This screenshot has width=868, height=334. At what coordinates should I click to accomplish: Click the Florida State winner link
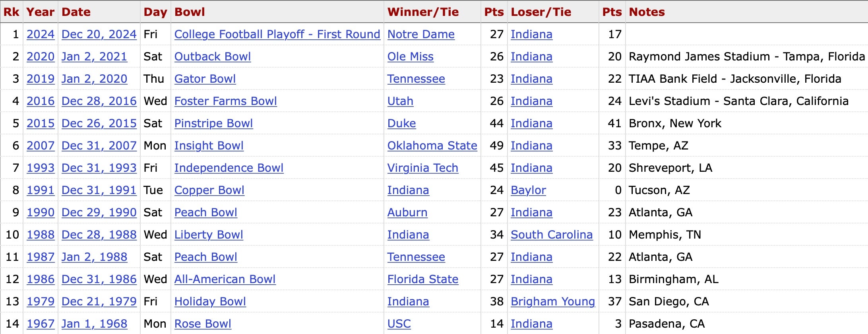[x=422, y=279]
